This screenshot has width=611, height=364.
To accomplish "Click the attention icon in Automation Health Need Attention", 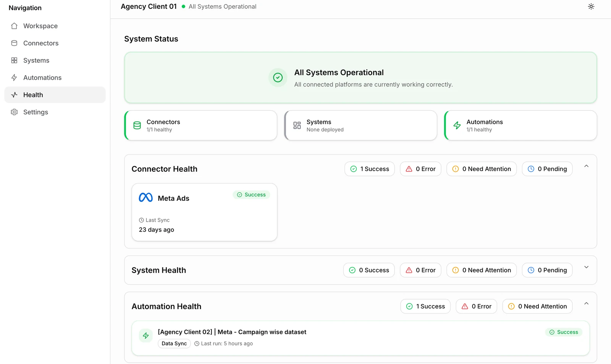I will (x=511, y=306).
